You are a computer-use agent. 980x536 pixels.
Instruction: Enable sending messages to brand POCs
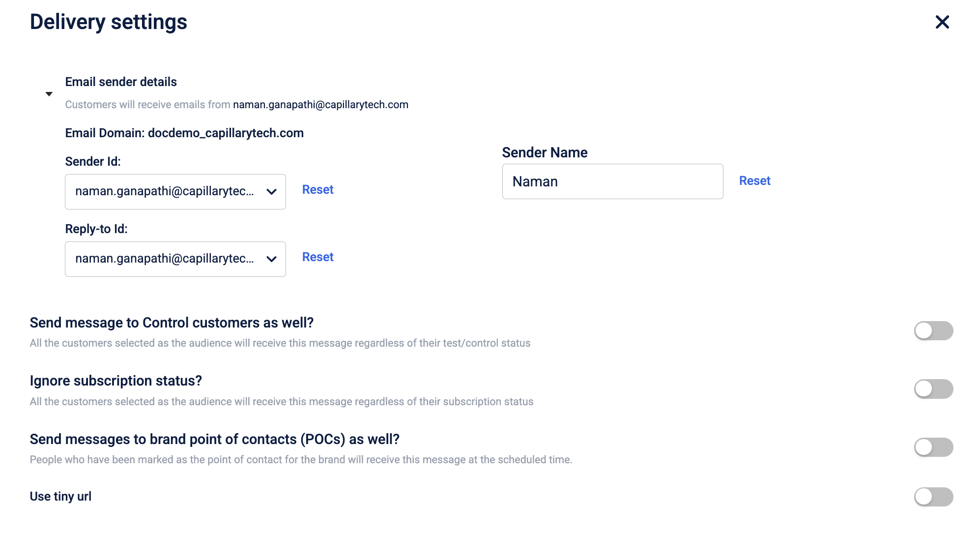[x=933, y=447]
